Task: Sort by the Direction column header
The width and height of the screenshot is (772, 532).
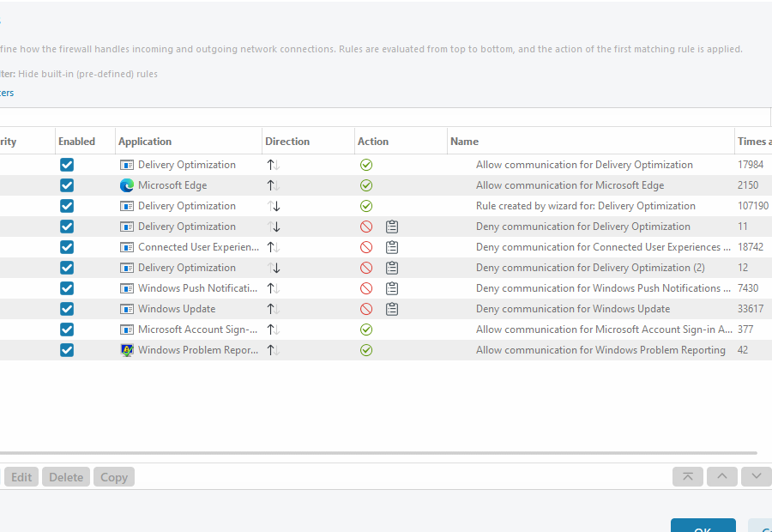Action: pyautogui.click(x=308, y=142)
